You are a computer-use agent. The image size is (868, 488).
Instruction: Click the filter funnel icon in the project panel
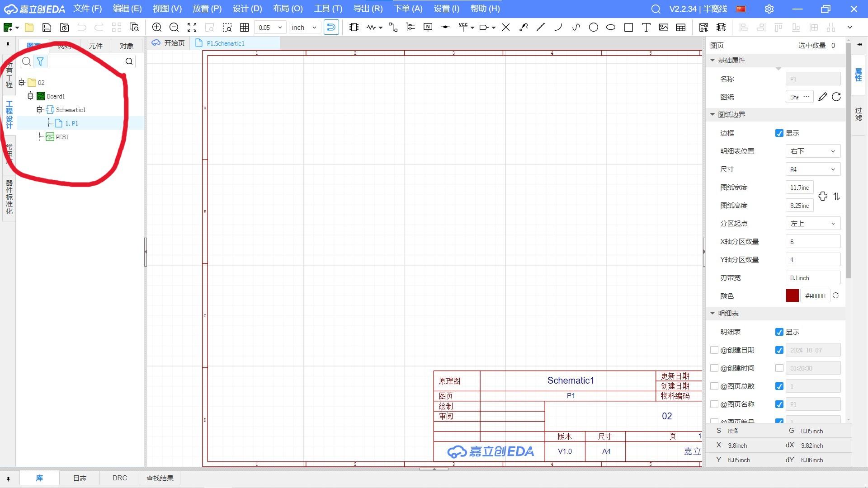coord(40,61)
